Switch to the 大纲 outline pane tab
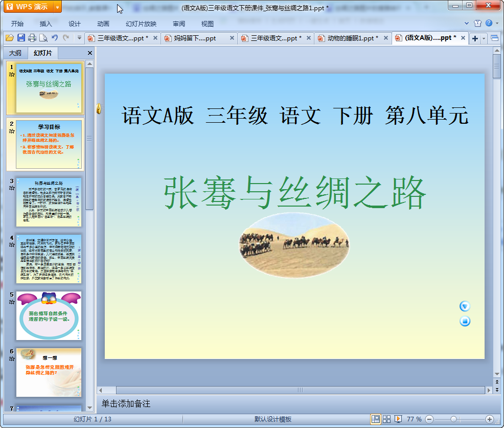The width and height of the screenshot is (504, 428). point(15,53)
